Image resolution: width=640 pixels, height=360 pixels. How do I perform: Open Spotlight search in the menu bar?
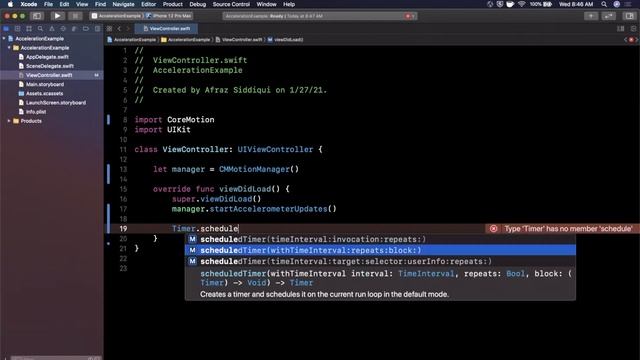tap(604, 4)
